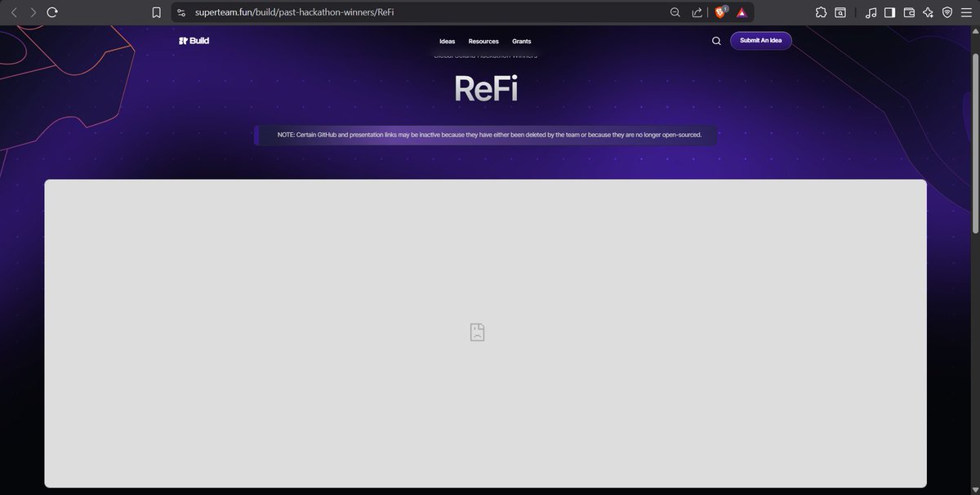Open Brave Rewards triangle icon
Screen dimensions: 980x495
coord(742,12)
